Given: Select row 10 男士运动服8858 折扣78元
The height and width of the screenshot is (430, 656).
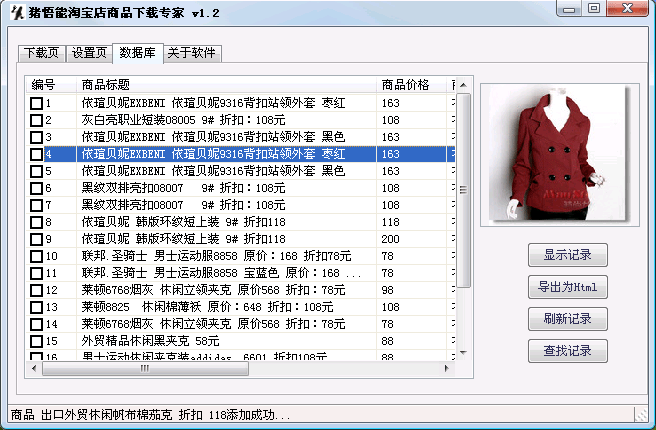Looking at the screenshot, I should tap(241, 256).
